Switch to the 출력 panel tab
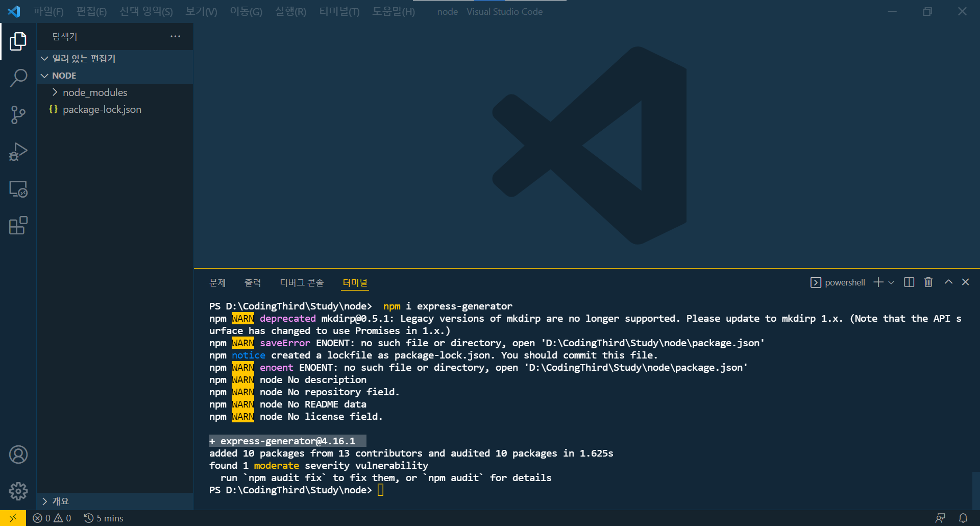980x526 pixels. coord(253,282)
